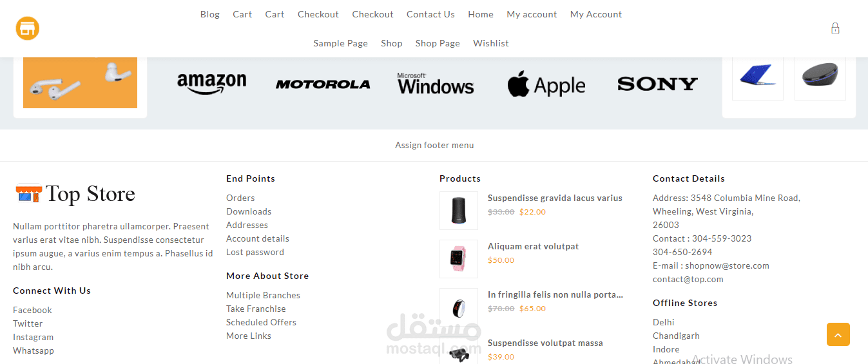Open the cart lock icon in header
The width and height of the screenshot is (868, 364).
point(835,28)
